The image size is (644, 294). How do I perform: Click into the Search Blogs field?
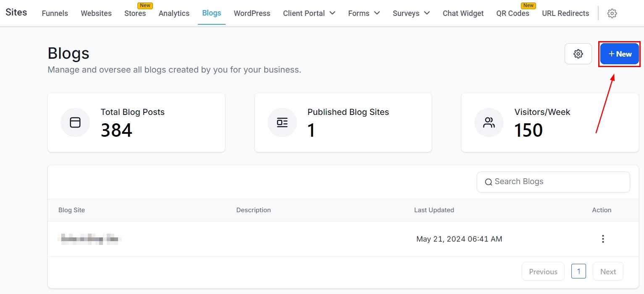(x=559, y=182)
